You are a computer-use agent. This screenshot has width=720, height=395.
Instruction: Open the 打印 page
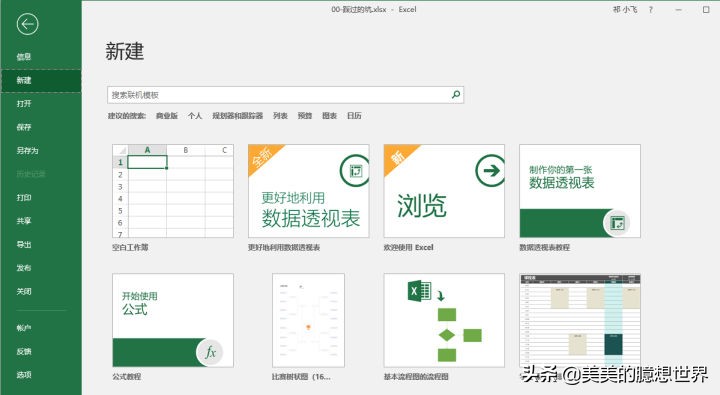(24, 198)
